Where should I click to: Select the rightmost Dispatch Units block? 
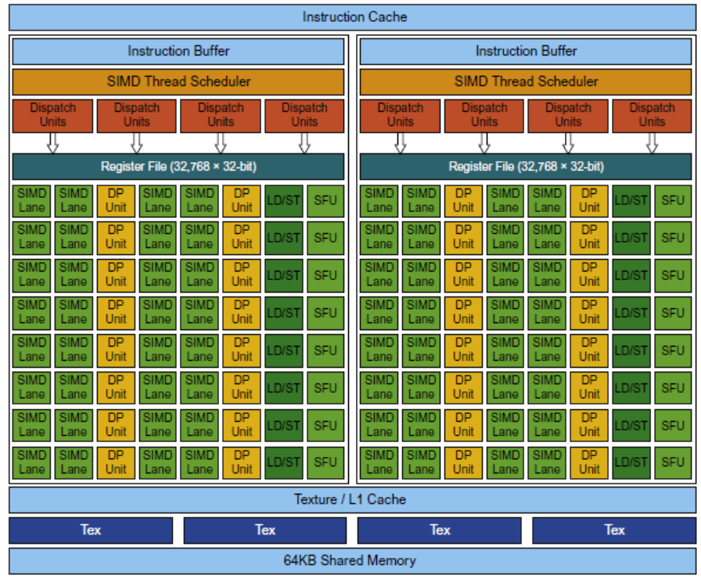click(x=652, y=115)
